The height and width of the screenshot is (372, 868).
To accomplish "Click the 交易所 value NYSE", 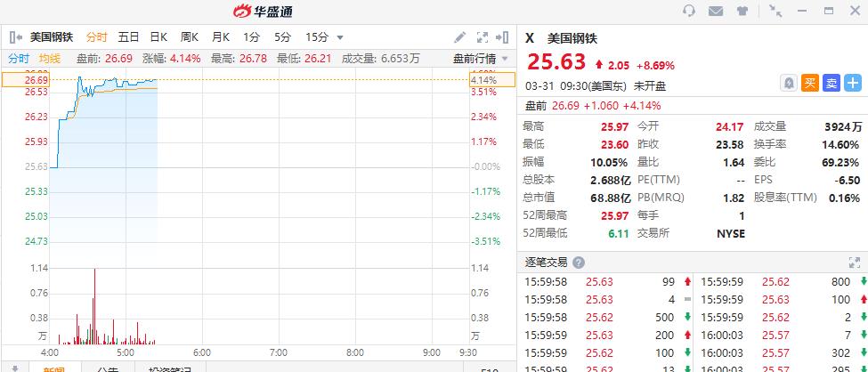I will pyautogui.click(x=731, y=233).
